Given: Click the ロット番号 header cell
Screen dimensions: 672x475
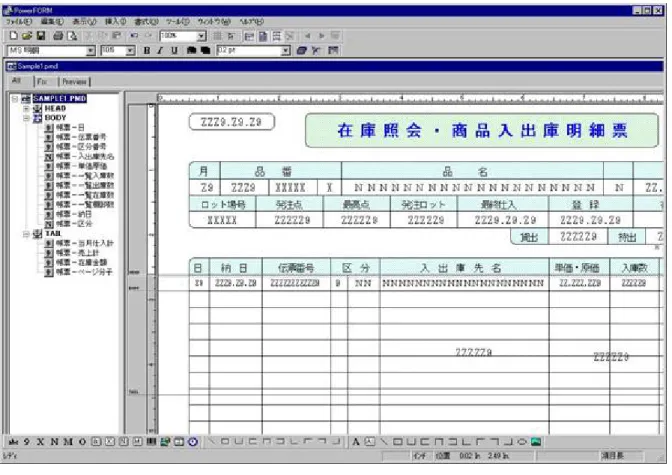Looking at the screenshot, I should (x=223, y=205).
